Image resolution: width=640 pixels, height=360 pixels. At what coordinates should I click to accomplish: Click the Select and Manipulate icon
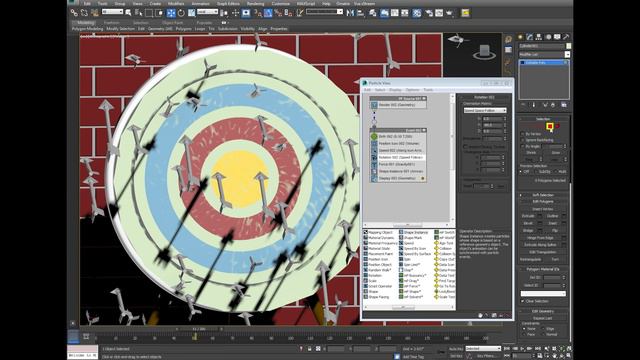[x=236, y=13]
